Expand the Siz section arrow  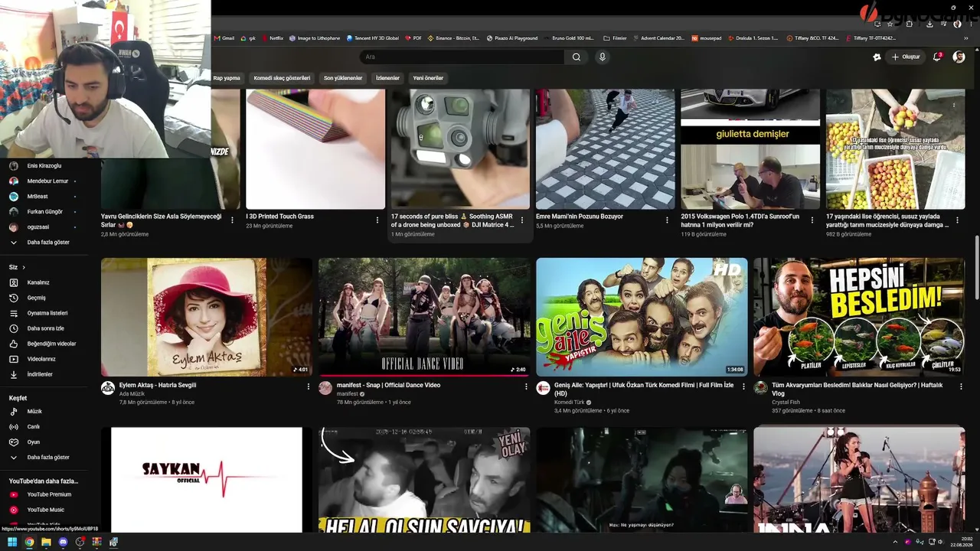(24, 267)
